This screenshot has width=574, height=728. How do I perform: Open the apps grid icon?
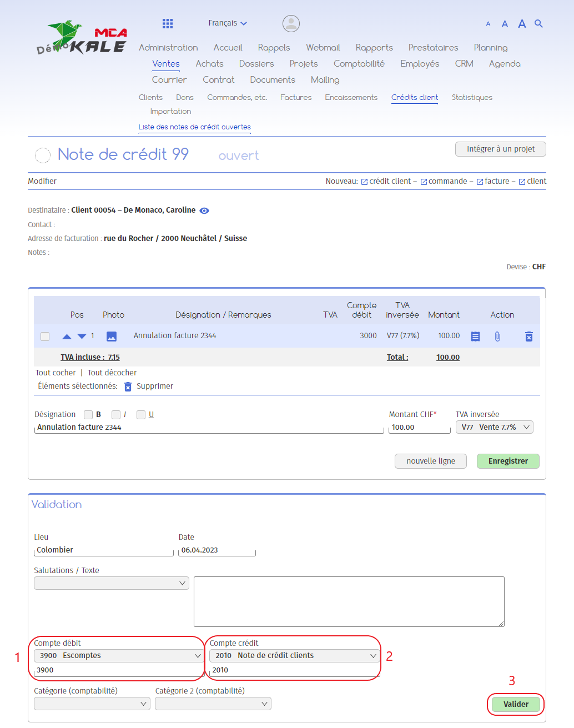tap(168, 23)
